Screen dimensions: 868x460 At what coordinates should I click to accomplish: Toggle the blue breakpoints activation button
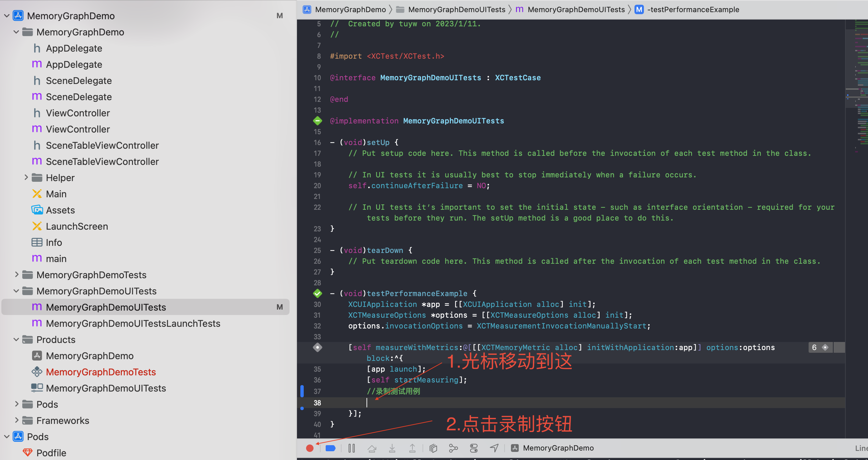(x=330, y=448)
